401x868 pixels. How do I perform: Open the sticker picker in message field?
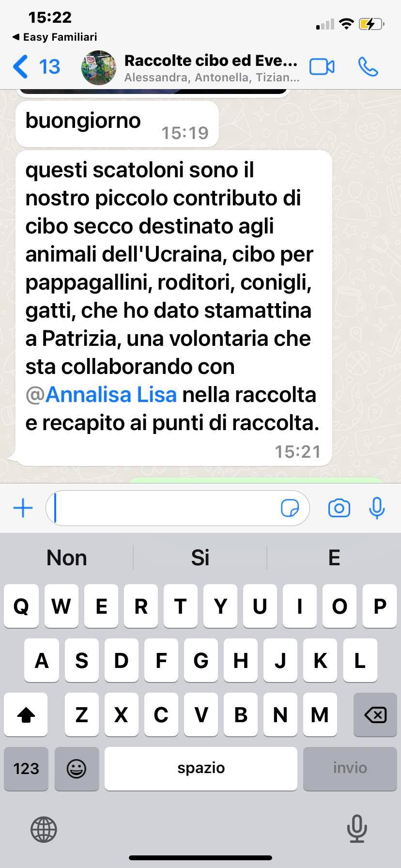coord(290,508)
